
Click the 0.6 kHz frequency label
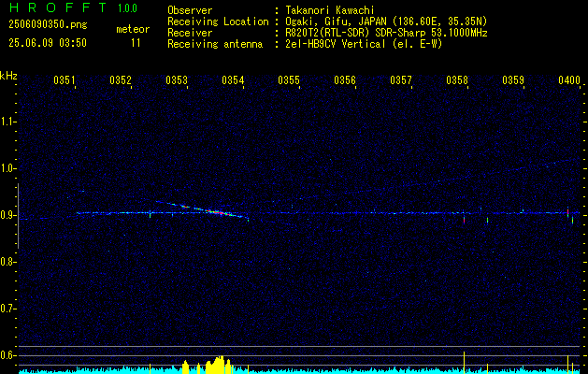(x=7, y=355)
